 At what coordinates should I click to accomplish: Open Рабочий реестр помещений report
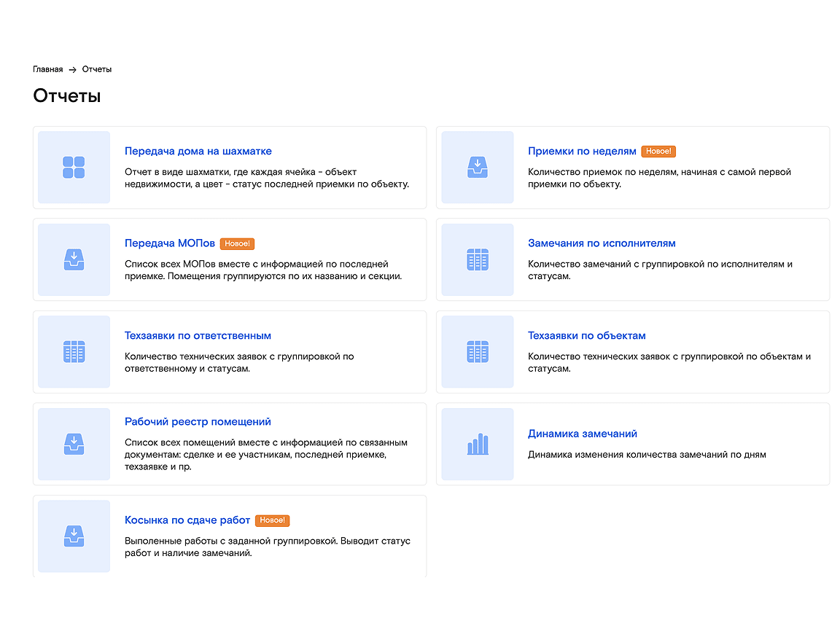(x=198, y=422)
